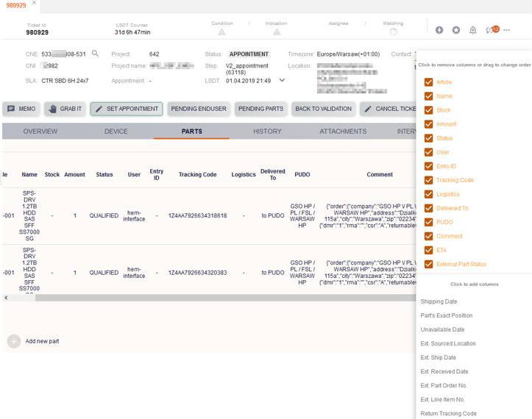The width and height of the screenshot is (532, 419).
Task: Click the horizontal scrollbar under parts table
Action: tap(225, 298)
